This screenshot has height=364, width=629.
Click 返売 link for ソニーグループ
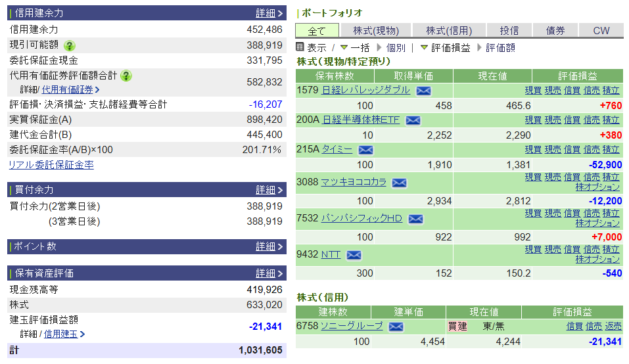[x=613, y=326]
